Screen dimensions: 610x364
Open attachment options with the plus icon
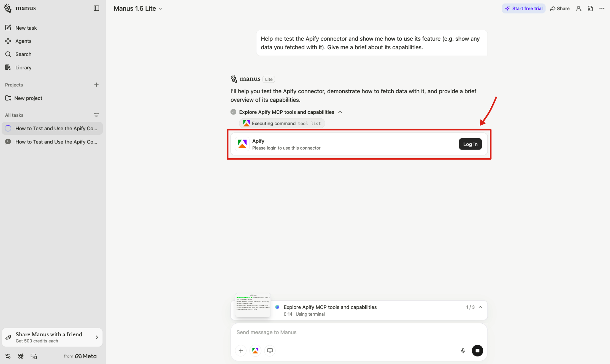[241, 350]
